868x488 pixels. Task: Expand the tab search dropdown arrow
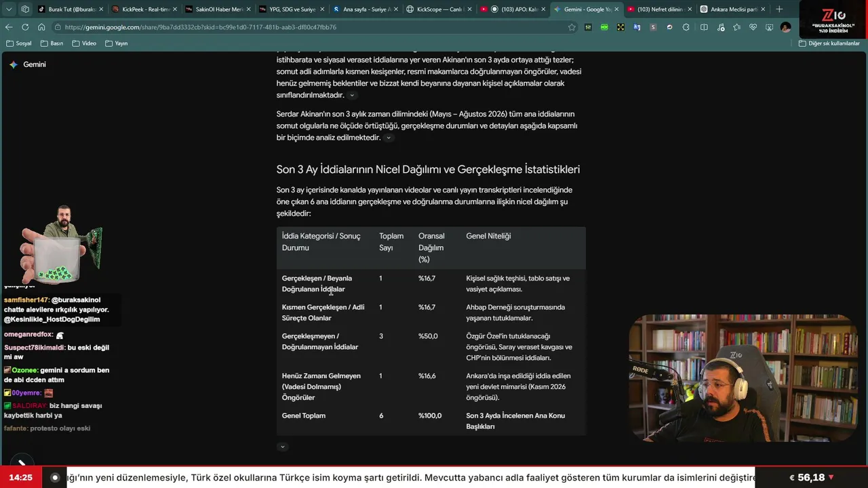pos(8,9)
